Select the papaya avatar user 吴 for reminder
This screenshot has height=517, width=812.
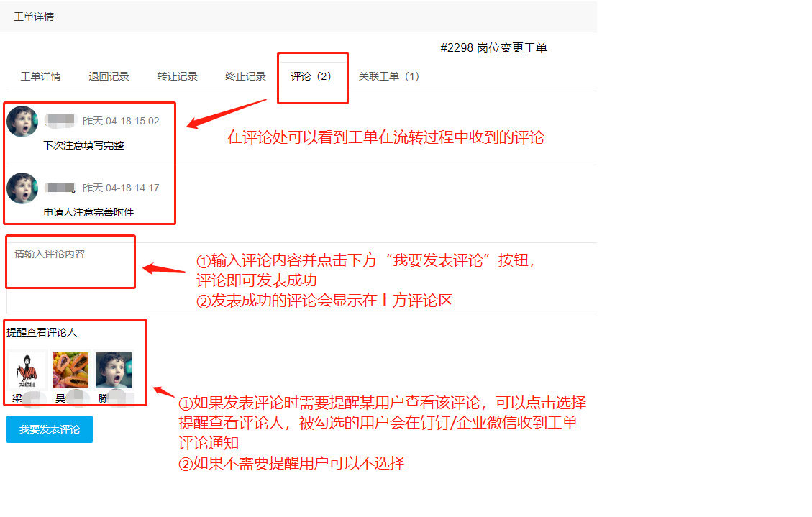[70, 370]
